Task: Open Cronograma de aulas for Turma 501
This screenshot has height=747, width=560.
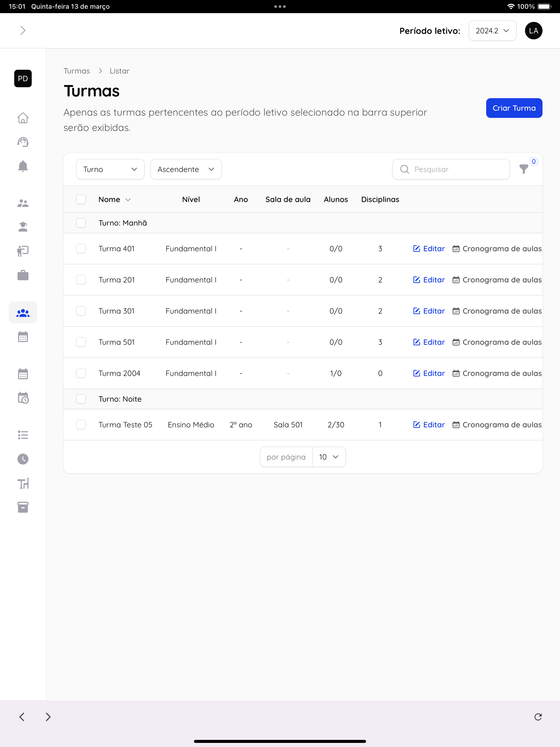Action: 497,342
